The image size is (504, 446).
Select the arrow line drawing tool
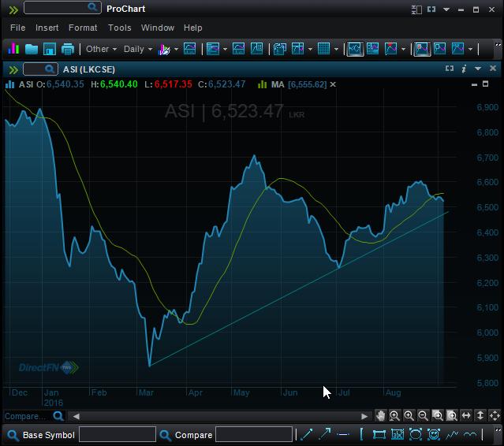(325, 434)
